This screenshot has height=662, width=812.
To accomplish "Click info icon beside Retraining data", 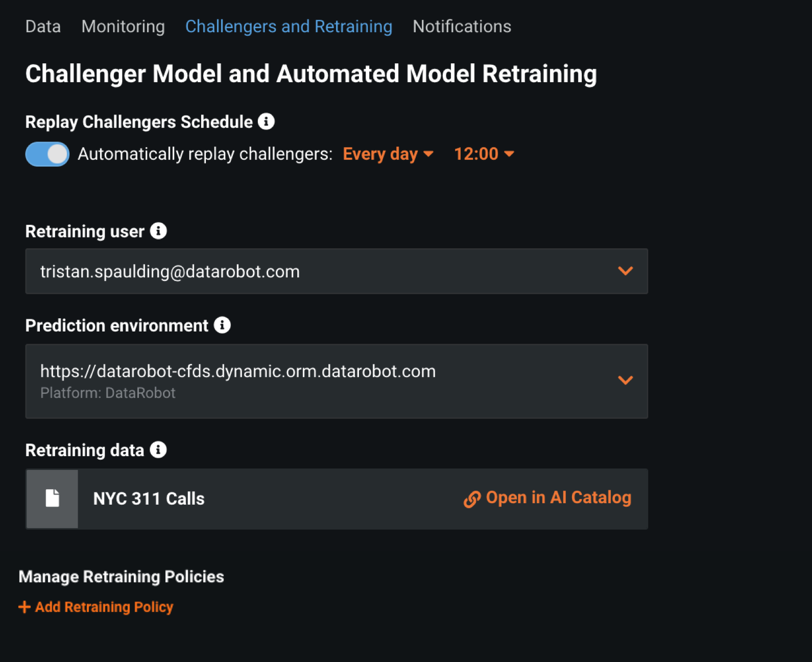I will click(158, 450).
